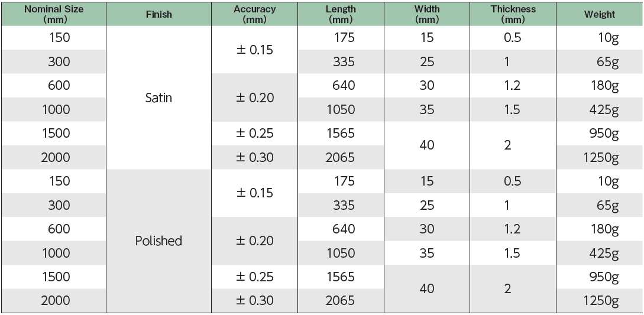Click the first 150 nominal size cell

[54, 38]
